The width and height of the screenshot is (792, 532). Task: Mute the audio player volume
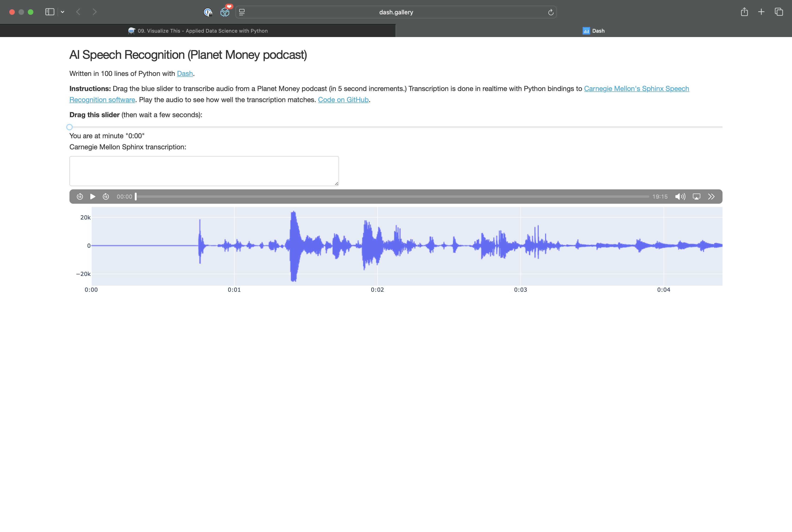pos(680,197)
